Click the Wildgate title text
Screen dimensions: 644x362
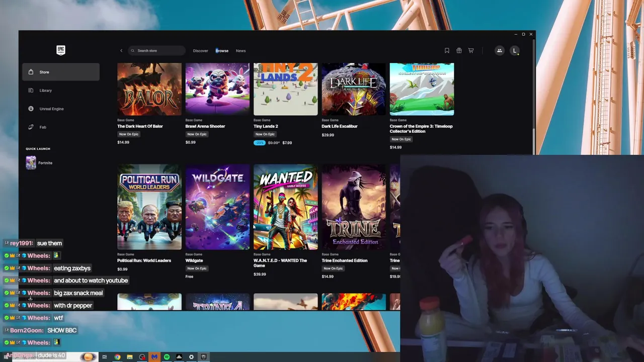click(x=194, y=260)
